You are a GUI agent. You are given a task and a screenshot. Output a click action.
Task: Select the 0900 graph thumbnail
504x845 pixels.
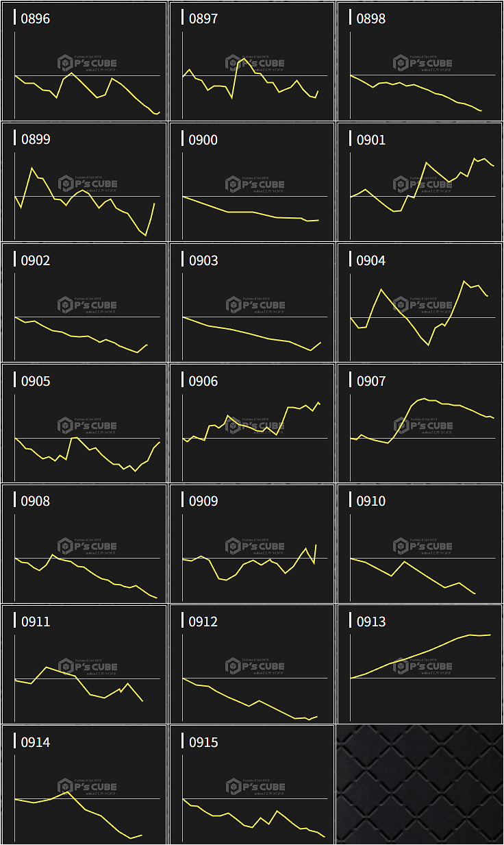[252, 182]
